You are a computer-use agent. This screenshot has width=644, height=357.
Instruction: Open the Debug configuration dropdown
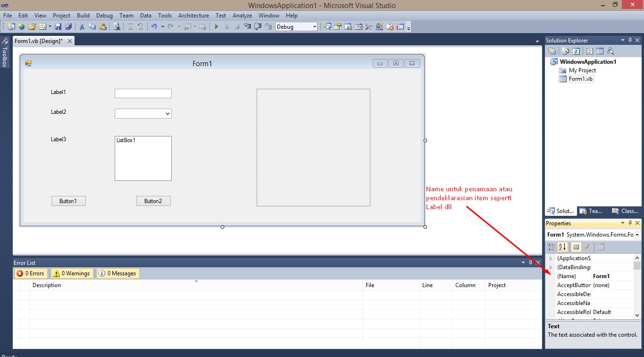pos(314,26)
